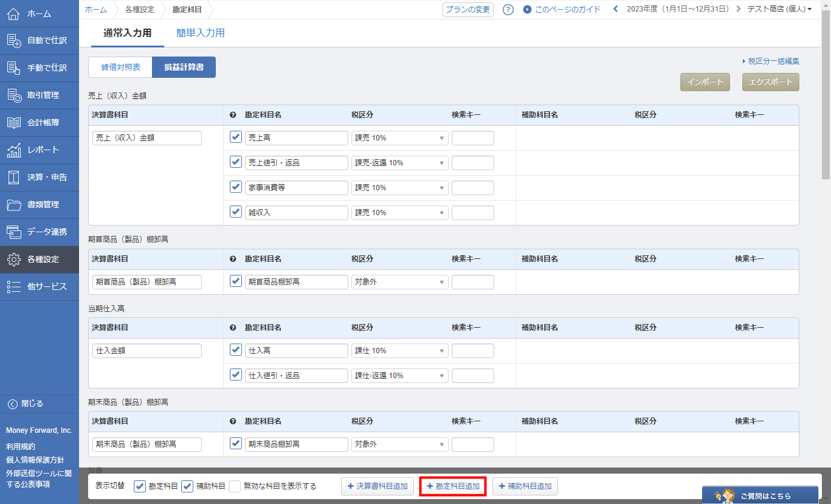Open the ホーム sidebar home icon

tap(14, 13)
